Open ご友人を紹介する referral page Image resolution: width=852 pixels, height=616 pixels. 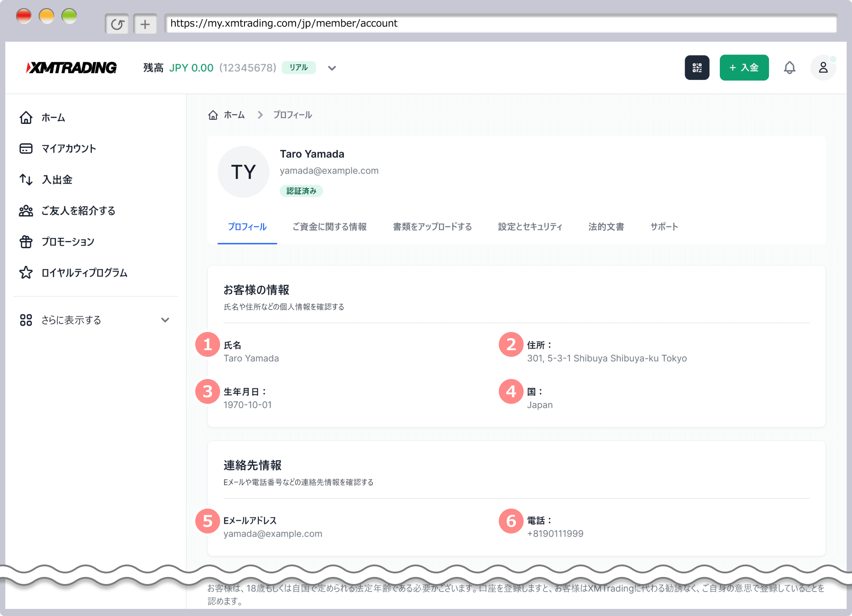(x=78, y=211)
